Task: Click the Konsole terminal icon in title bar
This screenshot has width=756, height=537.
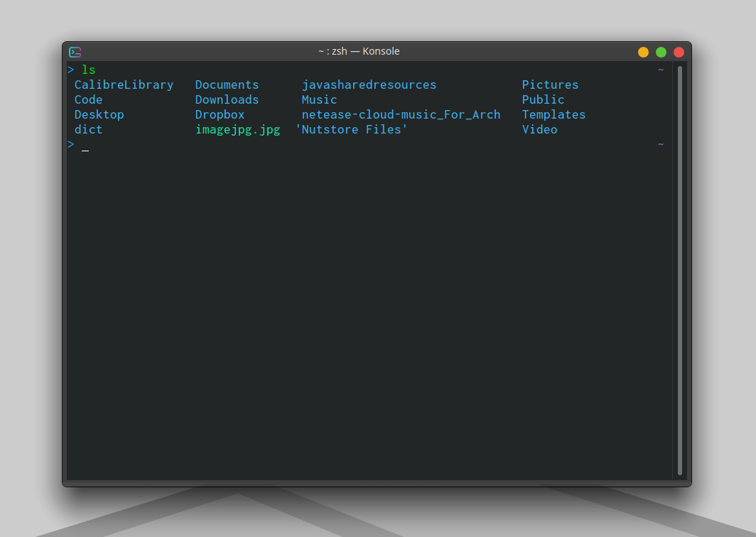Action: coord(75,52)
